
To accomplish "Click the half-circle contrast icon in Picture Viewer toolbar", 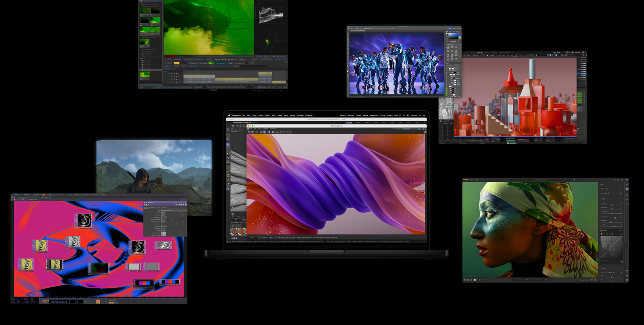I will tap(269, 132).
